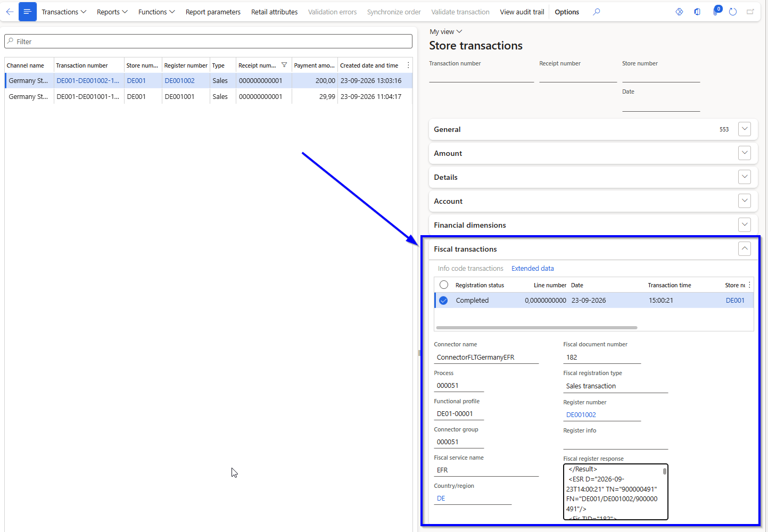Open the transactions grid options menu
Image resolution: width=768 pixels, height=532 pixels.
pyautogui.click(x=408, y=65)
